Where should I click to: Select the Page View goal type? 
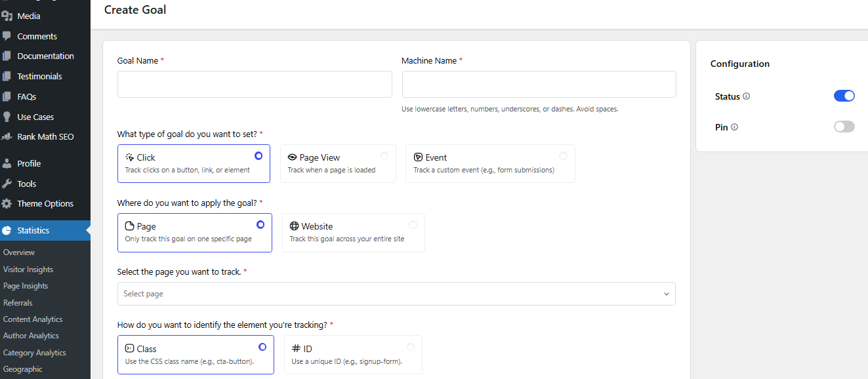[338, 163]
